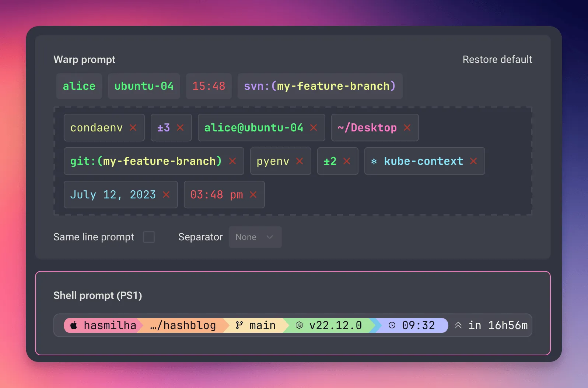
Task: Click the Warp prompt heading
Action: point(84,60)
